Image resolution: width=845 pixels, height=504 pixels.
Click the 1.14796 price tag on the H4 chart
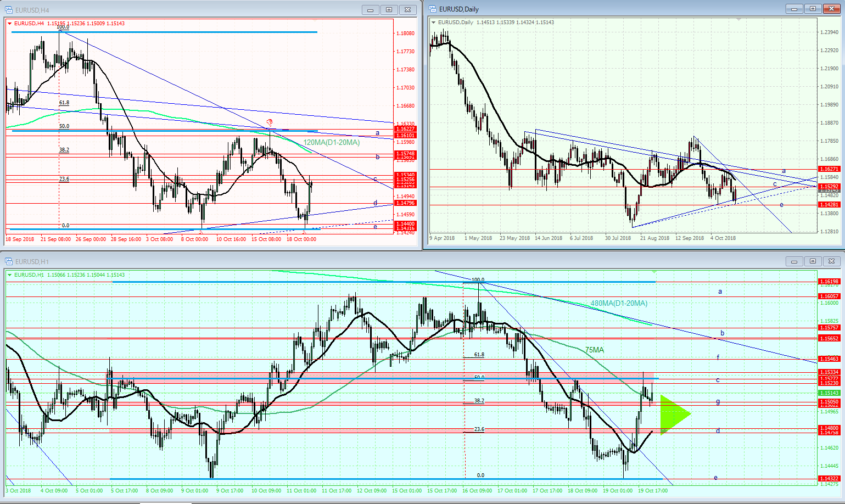(x=405, y=203)
